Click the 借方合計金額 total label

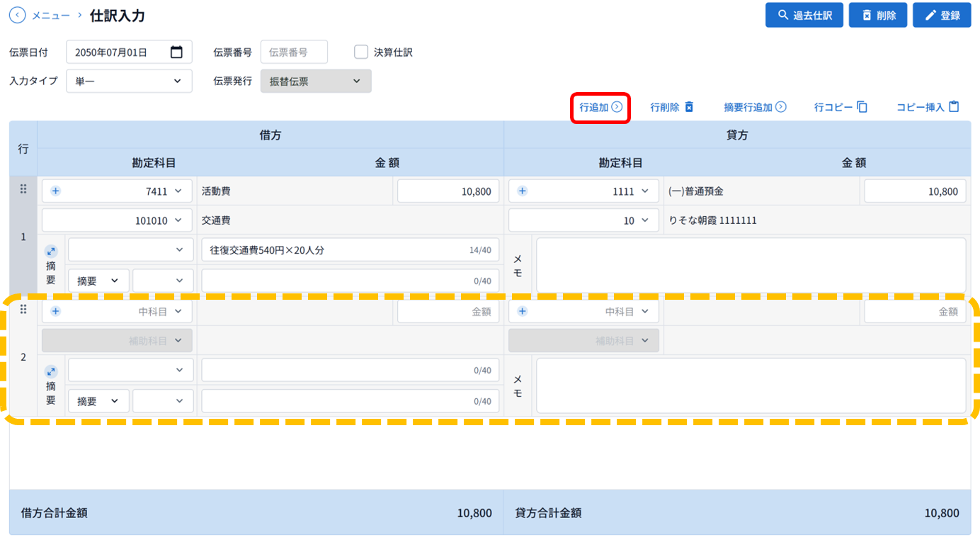click(55, 512)
